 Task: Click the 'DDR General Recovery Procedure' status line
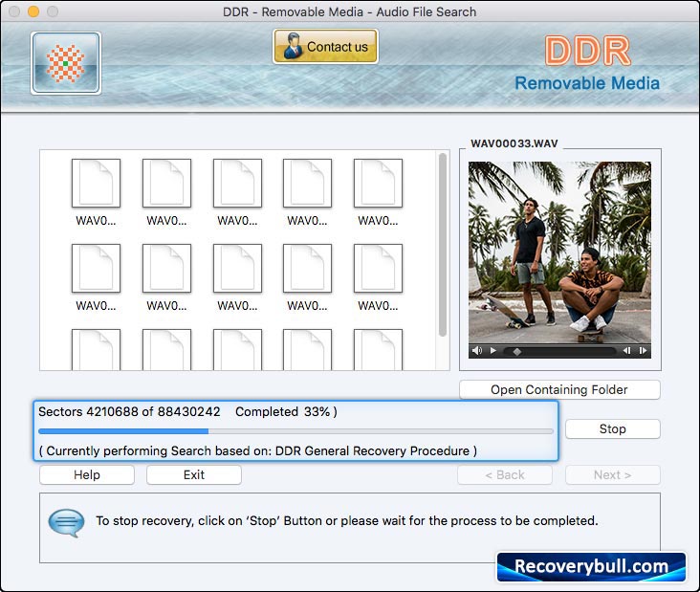point(258,450)
